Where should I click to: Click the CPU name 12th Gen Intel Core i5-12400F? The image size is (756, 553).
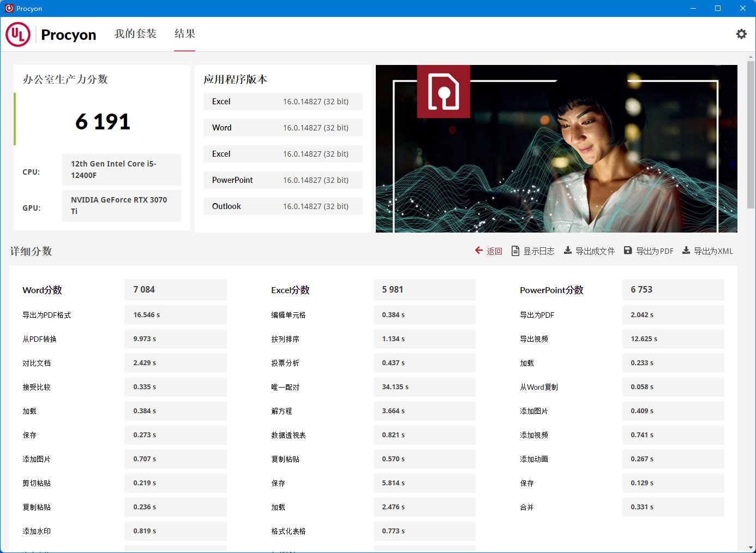tap(122, 169)
